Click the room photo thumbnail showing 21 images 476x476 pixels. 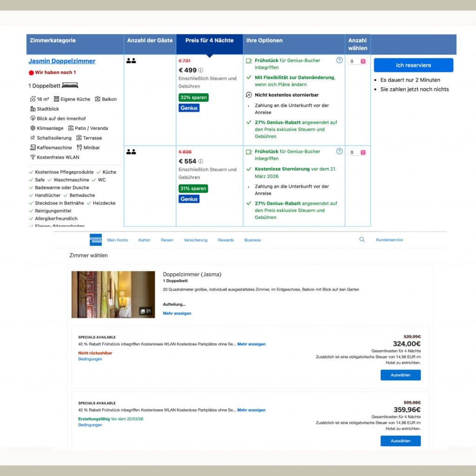pyautogui.click(x=113, y=294)
